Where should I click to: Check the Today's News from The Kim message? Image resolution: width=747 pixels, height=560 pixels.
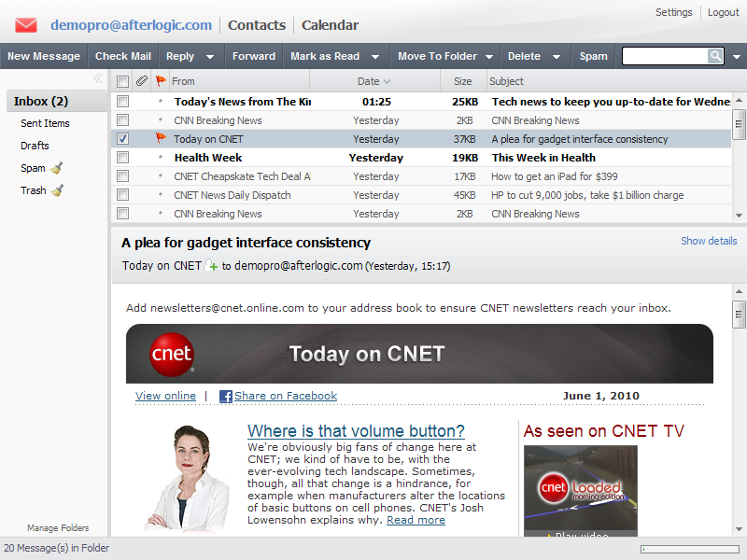coord(122,102)
